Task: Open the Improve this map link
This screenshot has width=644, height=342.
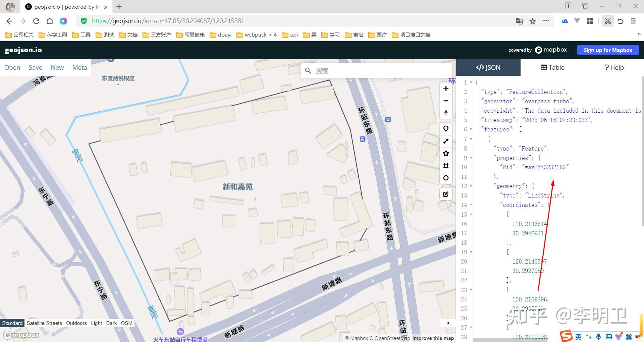Action: [433, 338]
